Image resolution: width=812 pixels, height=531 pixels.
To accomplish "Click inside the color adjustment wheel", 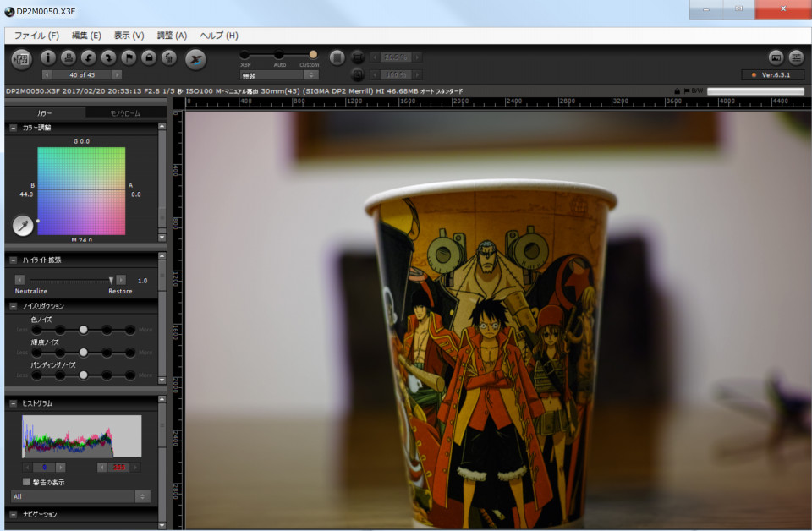I will [81, 191].
